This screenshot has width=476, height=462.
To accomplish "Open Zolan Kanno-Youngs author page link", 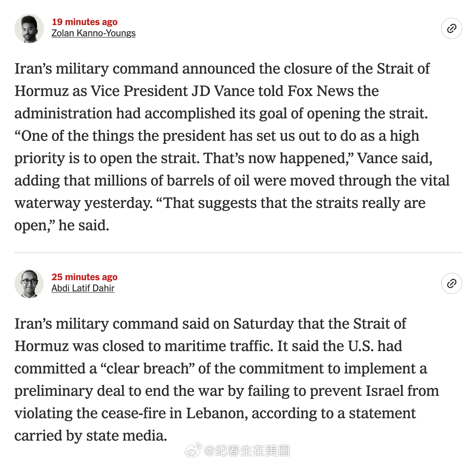I will point(93,33).
